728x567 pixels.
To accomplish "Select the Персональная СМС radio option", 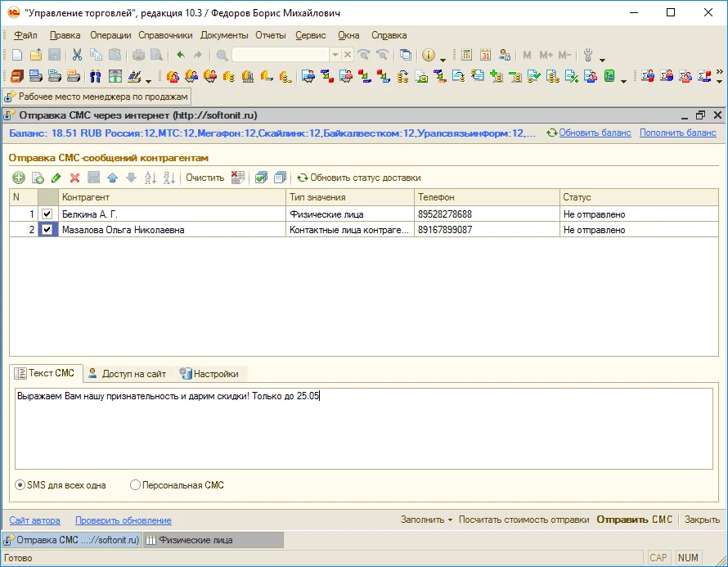I will (x=136, y=485).
